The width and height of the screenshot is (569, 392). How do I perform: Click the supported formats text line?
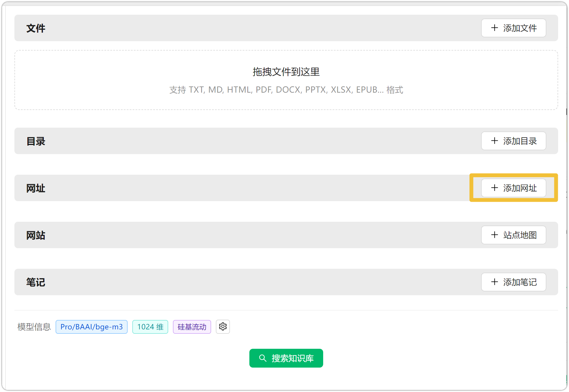286,90
